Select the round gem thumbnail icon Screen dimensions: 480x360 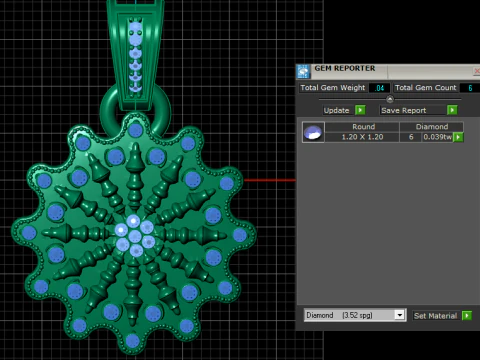[313, 132]
